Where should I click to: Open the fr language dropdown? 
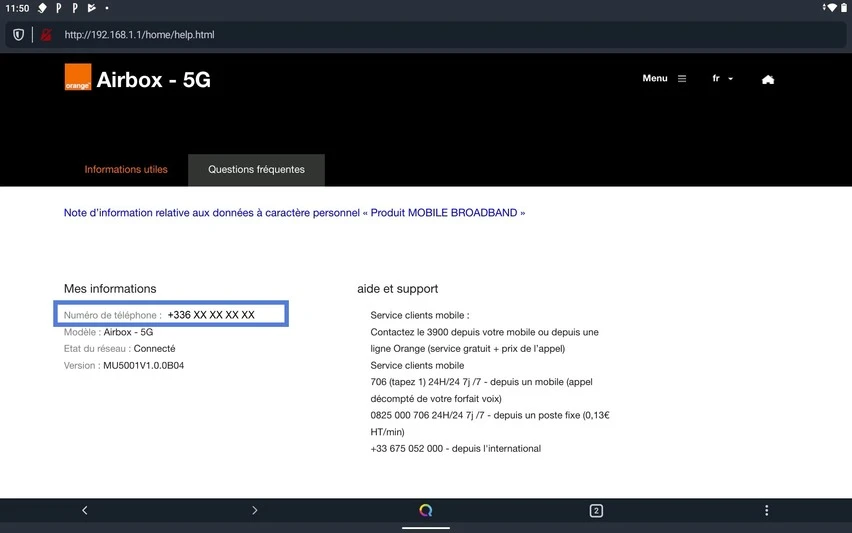pyautogui.click(x=723, y=79)
